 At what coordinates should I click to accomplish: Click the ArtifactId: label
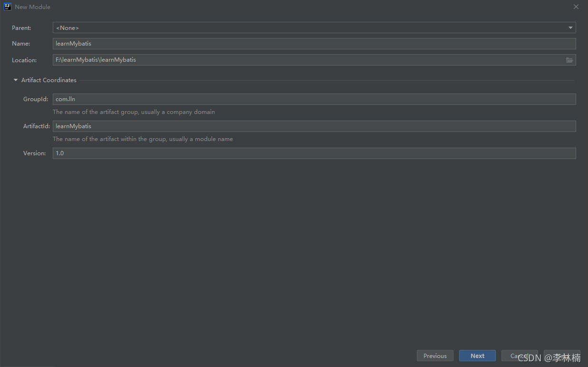click(x=37, y=126)
